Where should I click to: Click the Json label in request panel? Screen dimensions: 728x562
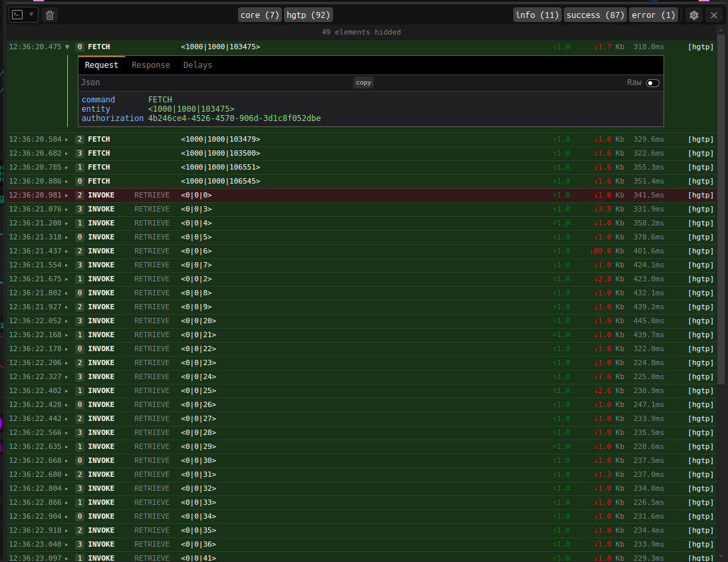[x=90, y=82]
